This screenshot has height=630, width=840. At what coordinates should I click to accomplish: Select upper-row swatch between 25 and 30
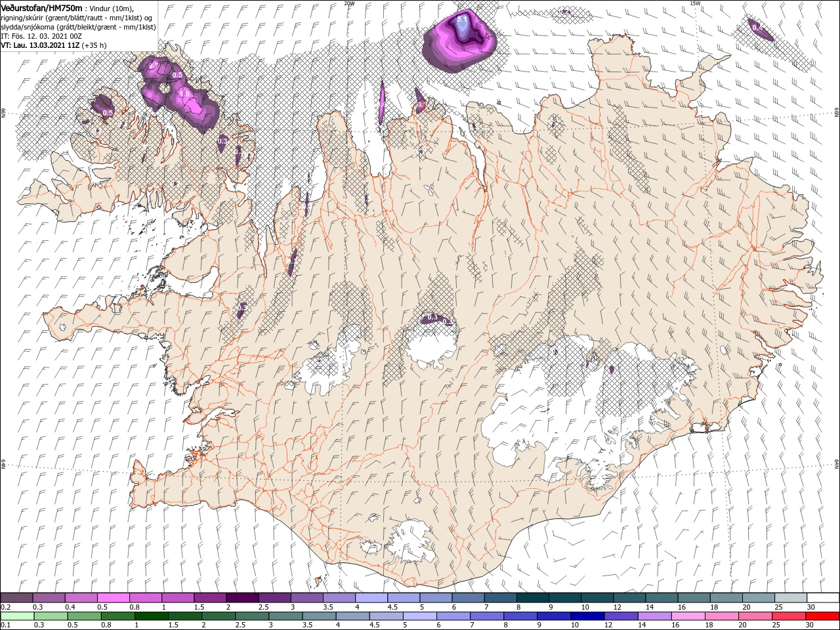(791, 598)
